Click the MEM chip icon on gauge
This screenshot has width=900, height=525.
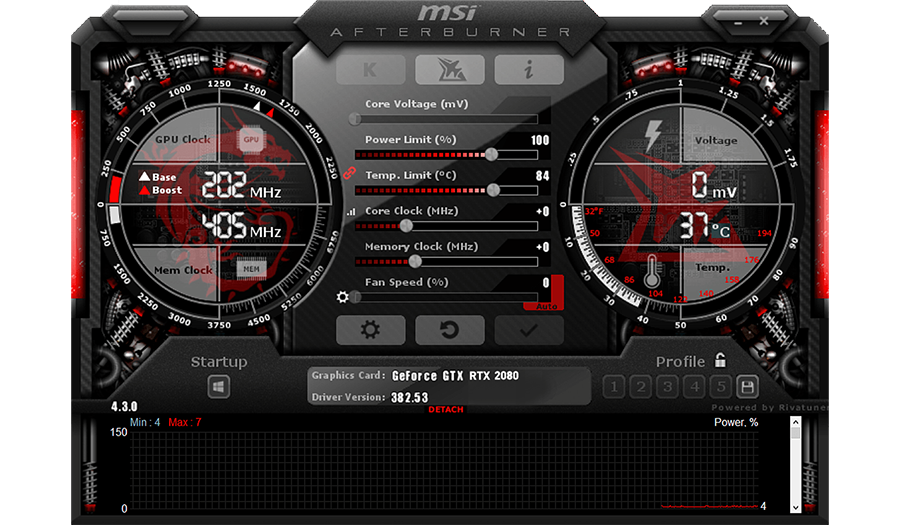251,269
